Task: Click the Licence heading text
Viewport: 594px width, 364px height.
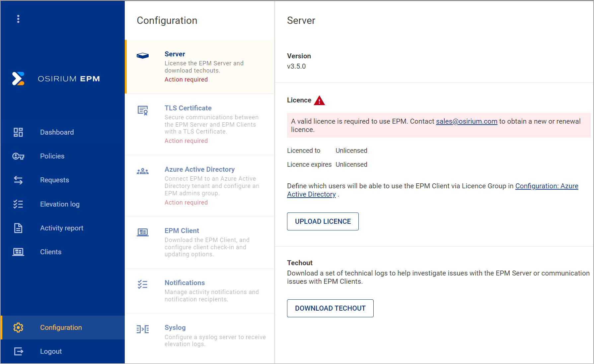Action: pyautogui.click(x=299, y=100)
